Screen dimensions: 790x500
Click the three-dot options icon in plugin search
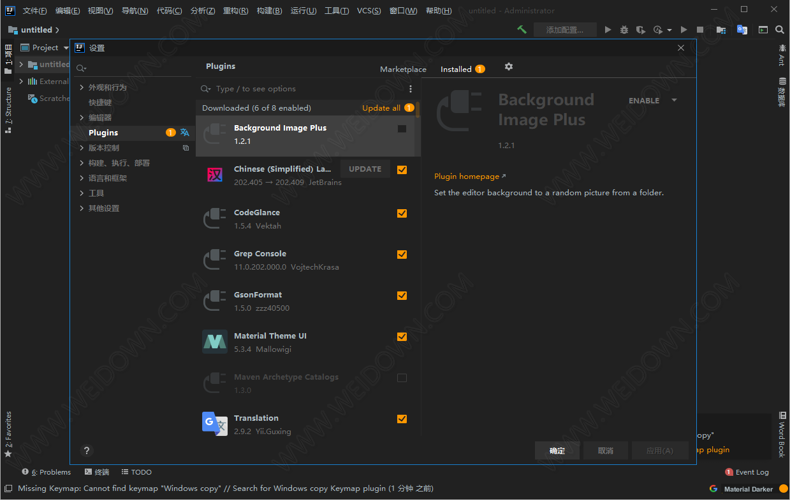click(410, 89)
